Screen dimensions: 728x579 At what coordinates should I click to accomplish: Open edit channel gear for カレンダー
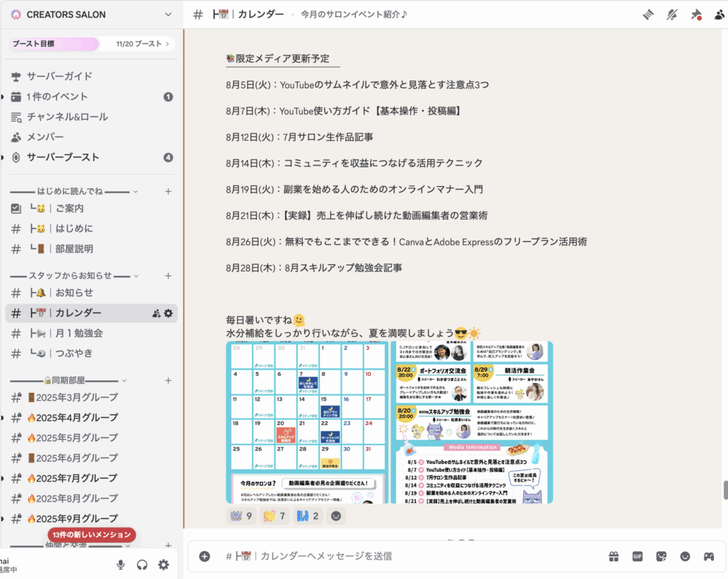pos(168,313)
